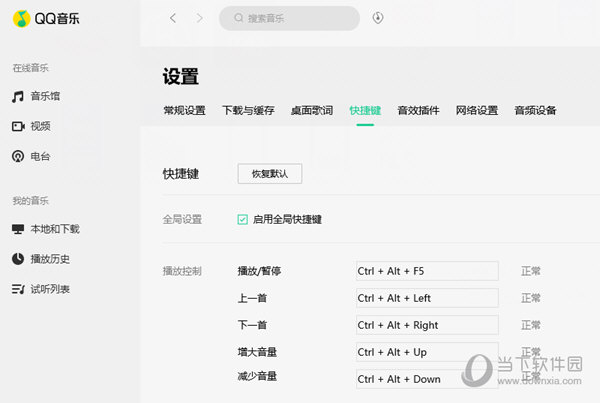Open 视频 label in sidebar
The height and width of the screenshot is (403, 600).
click(41, 126)
